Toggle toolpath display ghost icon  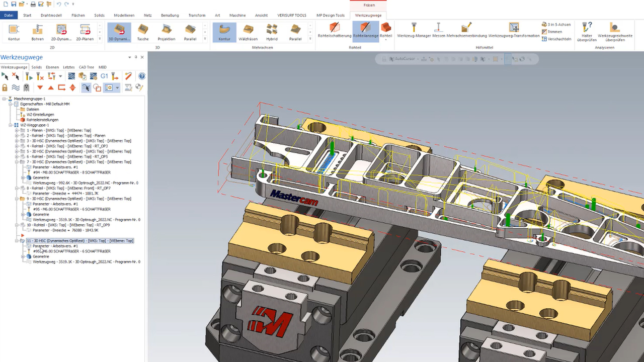[27, 87]
